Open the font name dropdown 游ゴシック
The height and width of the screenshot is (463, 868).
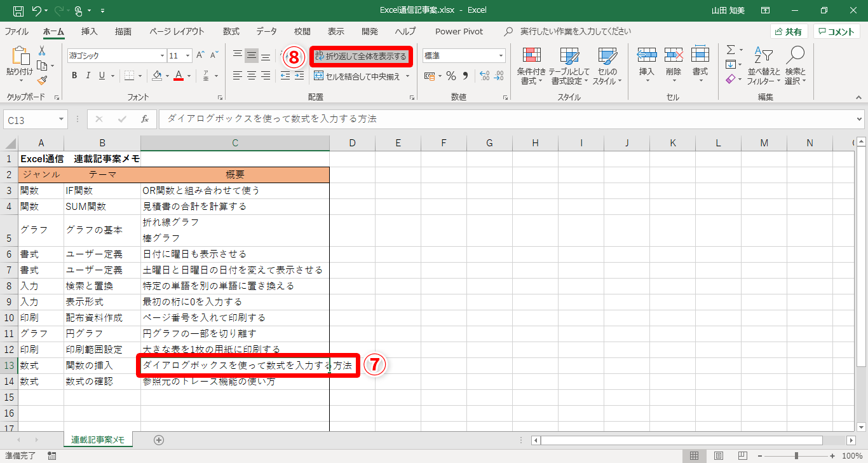tap(162, 56)
